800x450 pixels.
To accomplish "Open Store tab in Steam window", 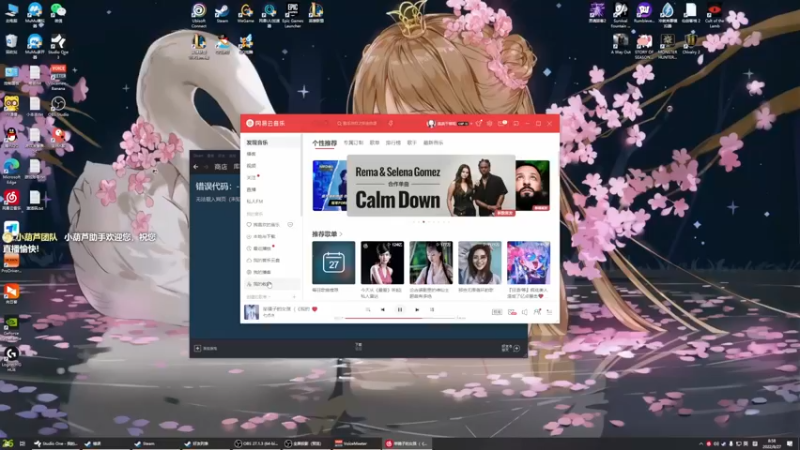I will 221,167.
